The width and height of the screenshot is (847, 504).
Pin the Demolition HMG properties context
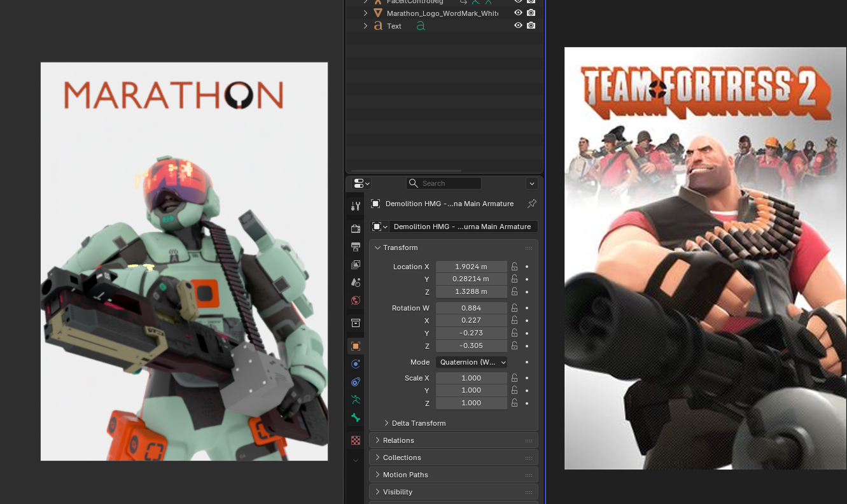point(532,204)
